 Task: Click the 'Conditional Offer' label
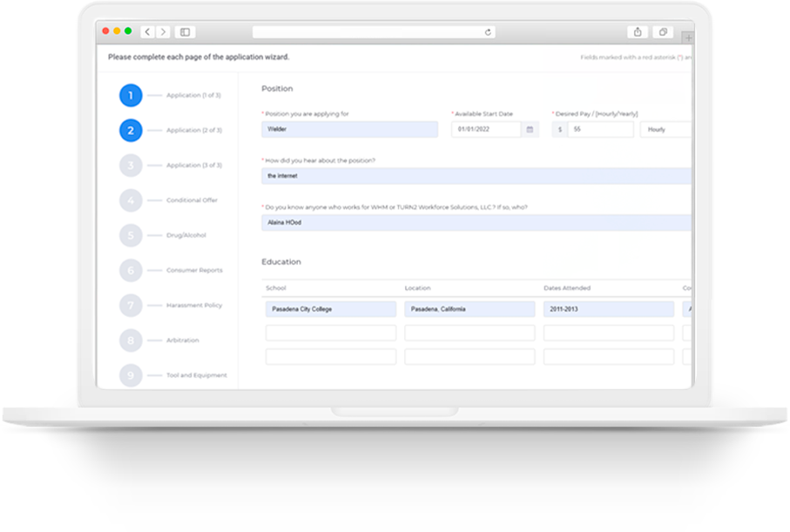pyautogui.click(x=192, y=200)
